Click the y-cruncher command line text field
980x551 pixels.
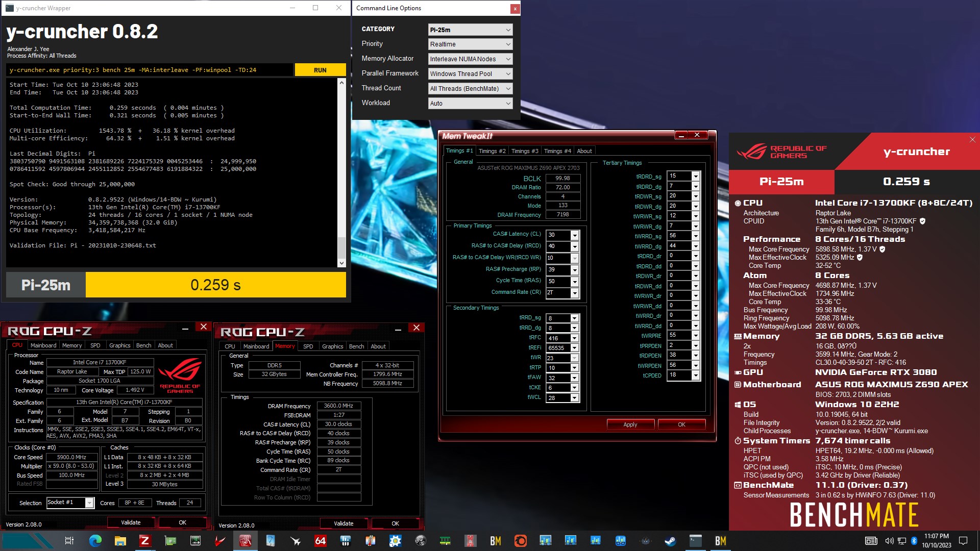click(x=150, y=70)
